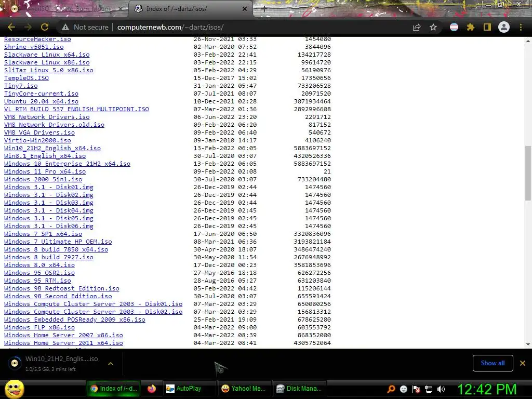Screen dimensions: 532x399
Task: Bookmark this page with the star
Action: click(x=433, y=27)
